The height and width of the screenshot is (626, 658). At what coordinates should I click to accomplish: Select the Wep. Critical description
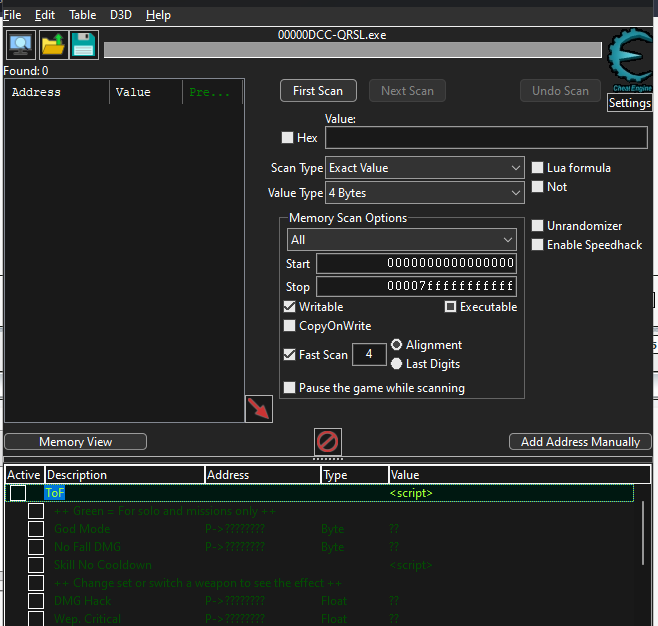87,619
